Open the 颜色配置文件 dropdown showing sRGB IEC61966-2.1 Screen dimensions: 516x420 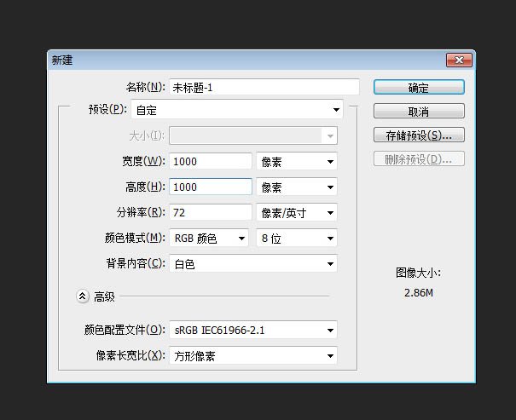253,330
